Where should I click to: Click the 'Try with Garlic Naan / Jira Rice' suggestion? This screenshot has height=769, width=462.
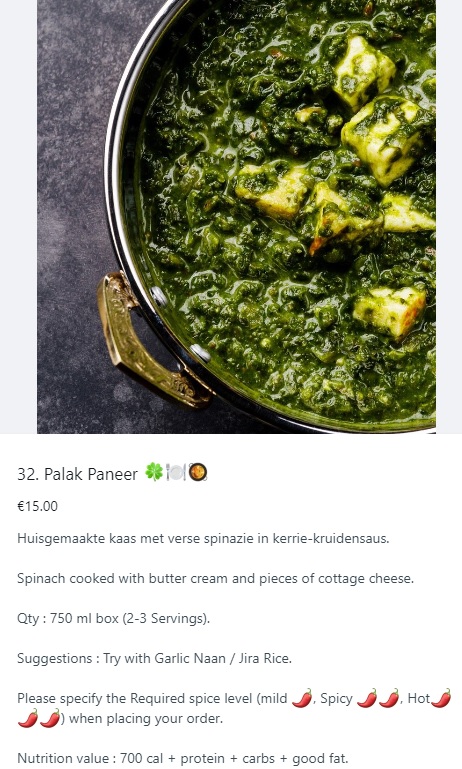pos(197,658)
